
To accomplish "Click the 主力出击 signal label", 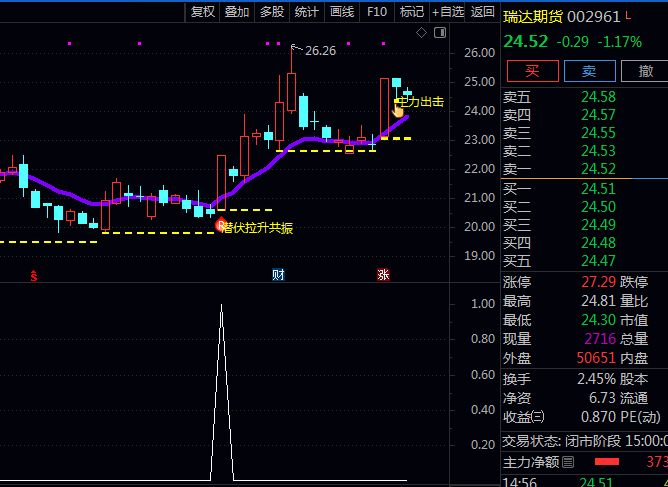I will pos(420,102).
